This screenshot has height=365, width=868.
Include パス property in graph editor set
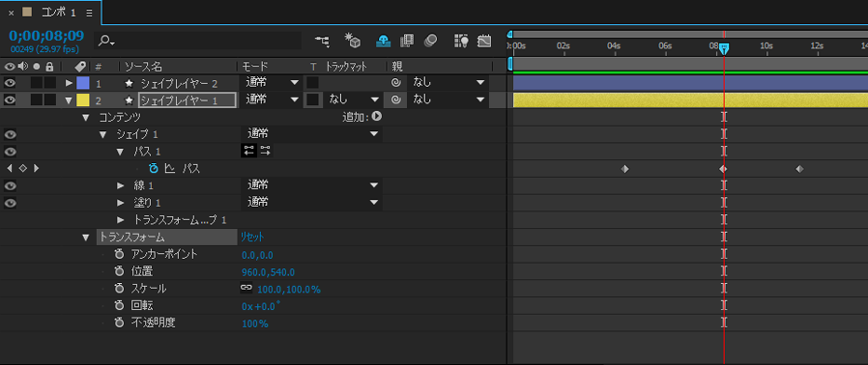[x=170, y=169]
